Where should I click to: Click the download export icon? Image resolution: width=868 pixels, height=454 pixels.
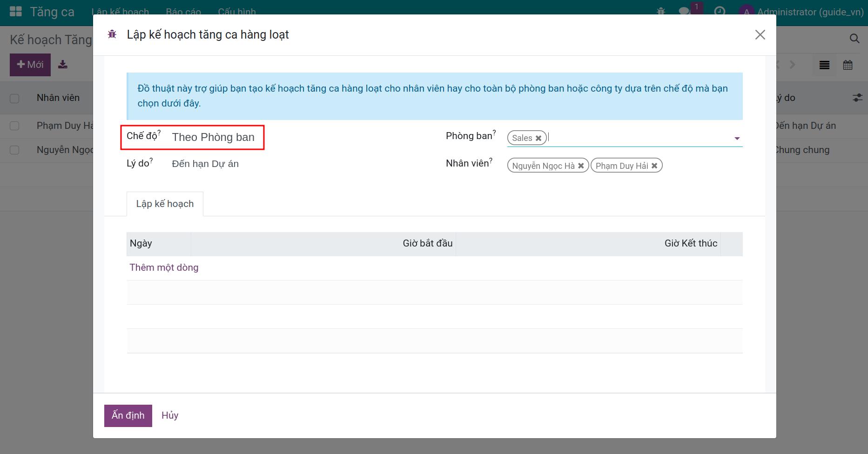click(x=63, y=65)
